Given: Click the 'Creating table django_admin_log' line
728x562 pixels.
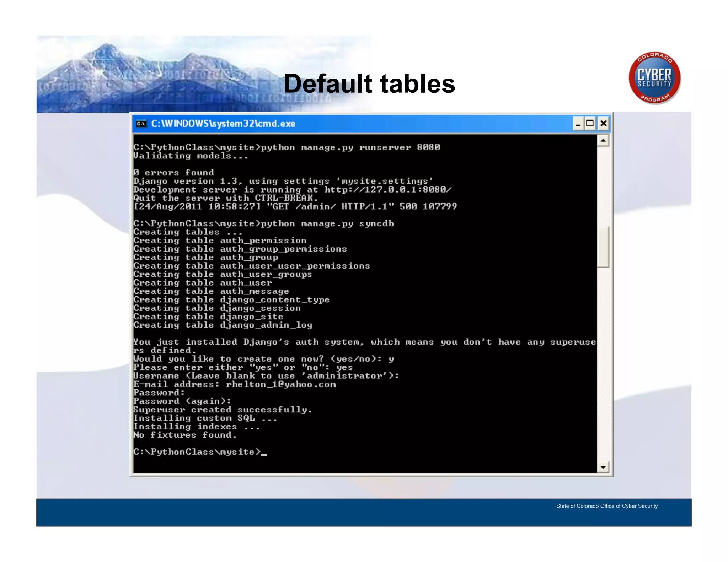Looking at the screenshot, I should point(223,325).
